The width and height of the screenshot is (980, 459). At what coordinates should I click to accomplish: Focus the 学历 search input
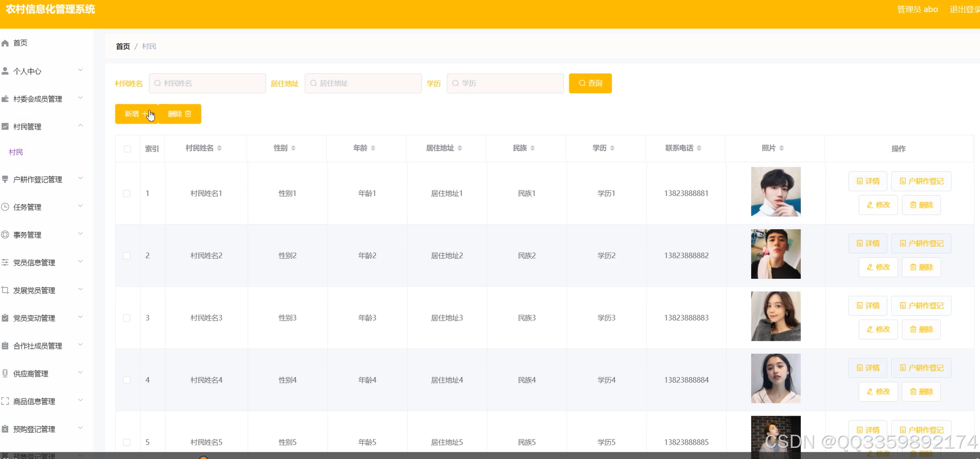pos(505,83)
